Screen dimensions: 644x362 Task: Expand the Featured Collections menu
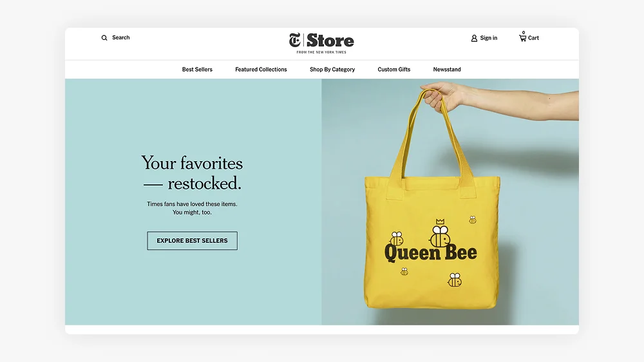pos(261,70)
